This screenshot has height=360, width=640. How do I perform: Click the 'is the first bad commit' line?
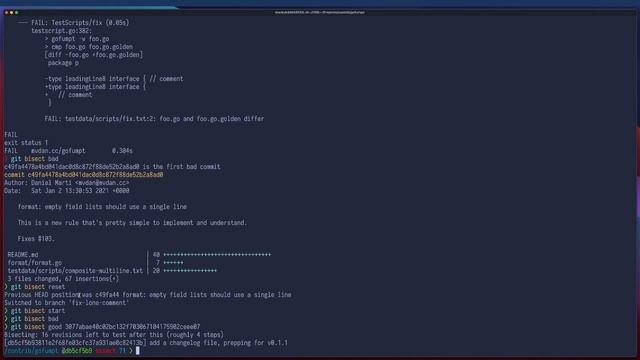(112, 167)
